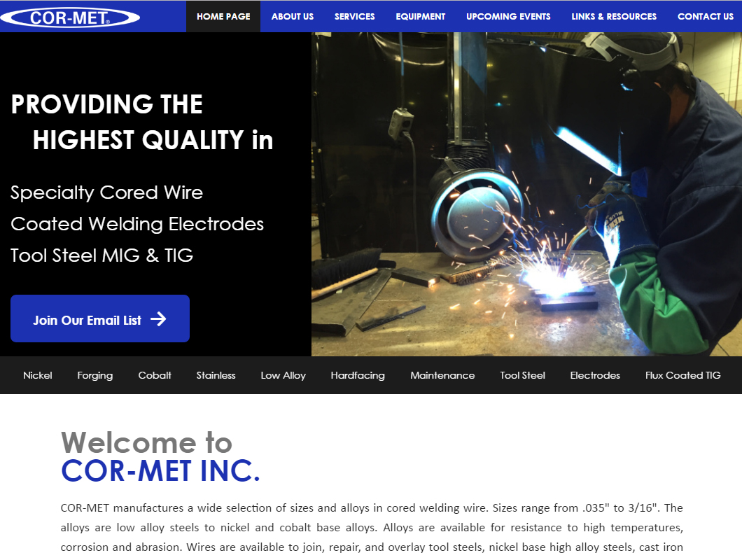Screen dimensions: 742x560
Task: Open the Stainless category link
Action: [216, 375]
